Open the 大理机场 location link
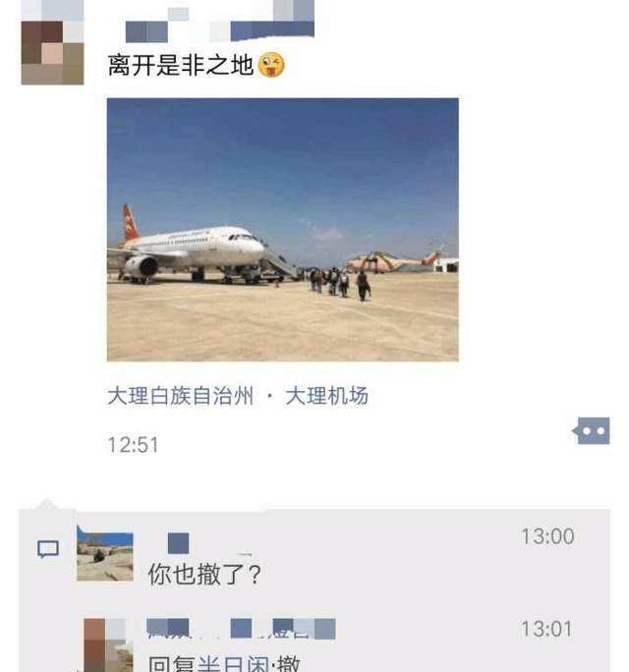 tap(326, 396)
